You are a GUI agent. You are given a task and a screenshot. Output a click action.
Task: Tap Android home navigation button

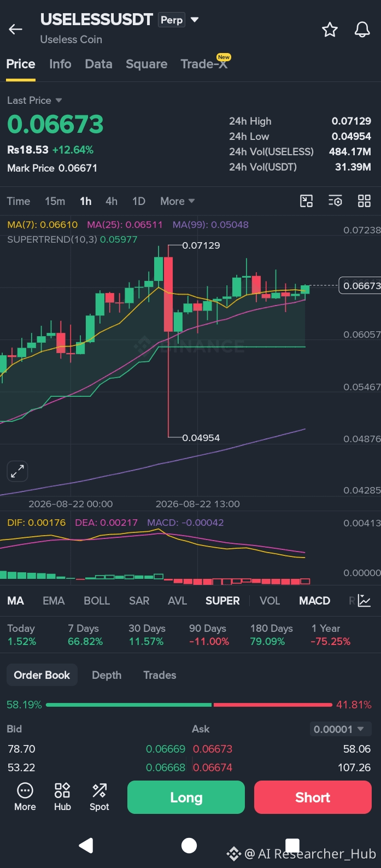pos(189,846)
